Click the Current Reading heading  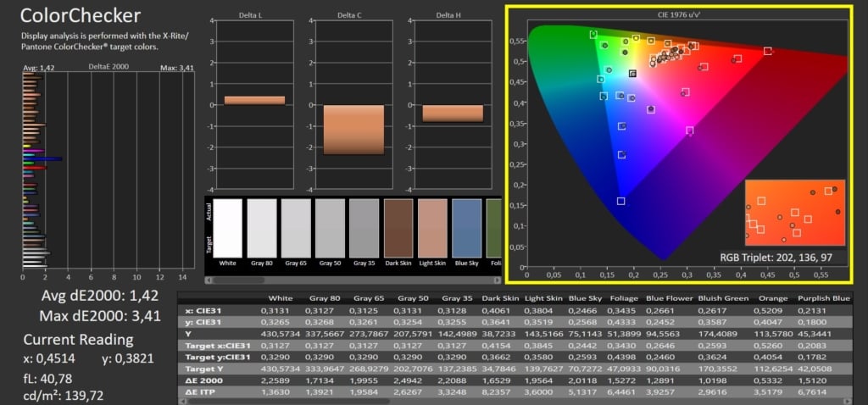click(x=78, y=339)
